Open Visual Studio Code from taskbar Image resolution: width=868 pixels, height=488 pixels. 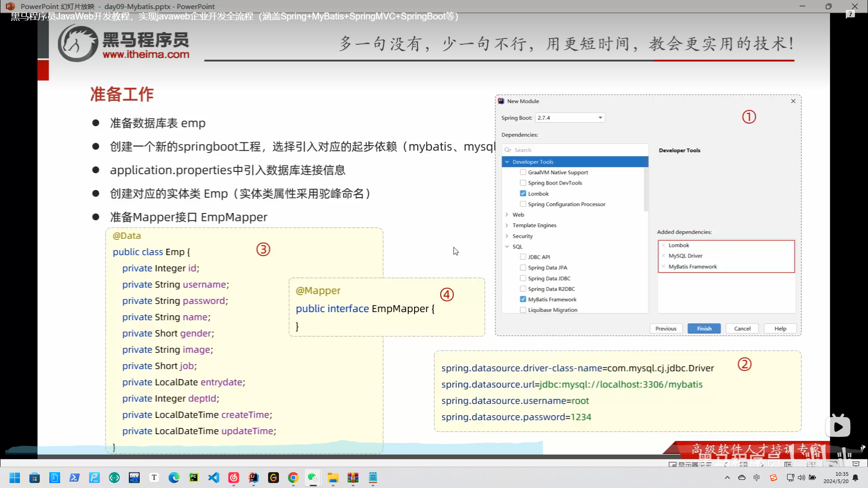214,478
